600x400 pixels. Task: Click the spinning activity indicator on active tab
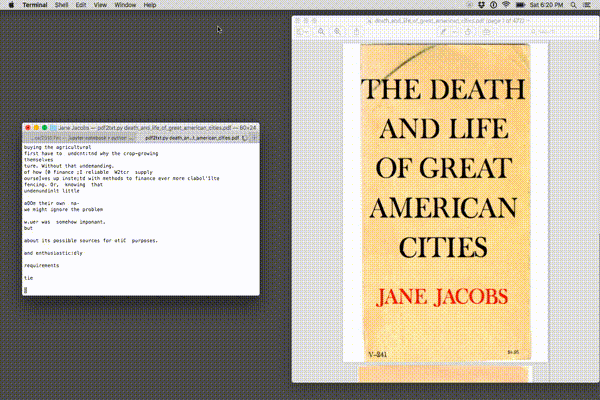tap(245, 138)
